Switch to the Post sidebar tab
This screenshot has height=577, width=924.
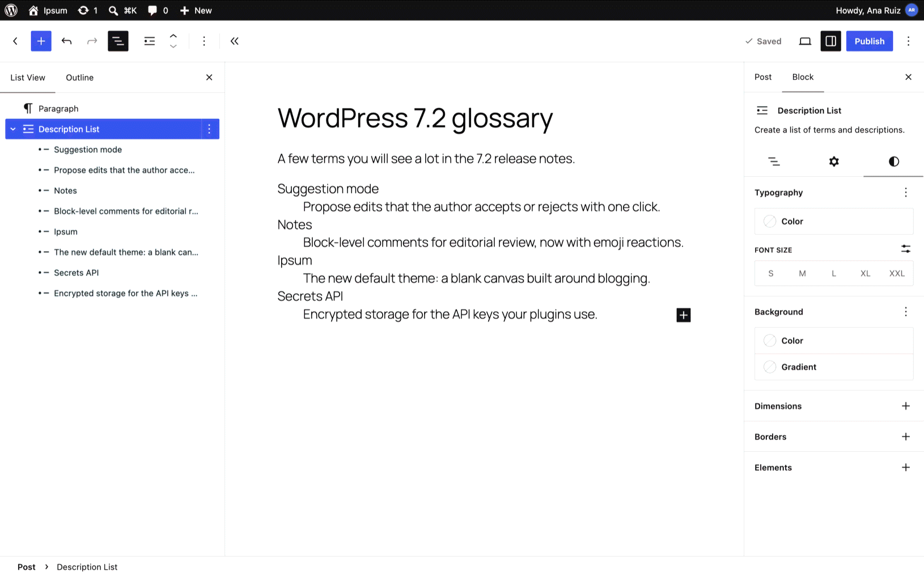point(763,77)
